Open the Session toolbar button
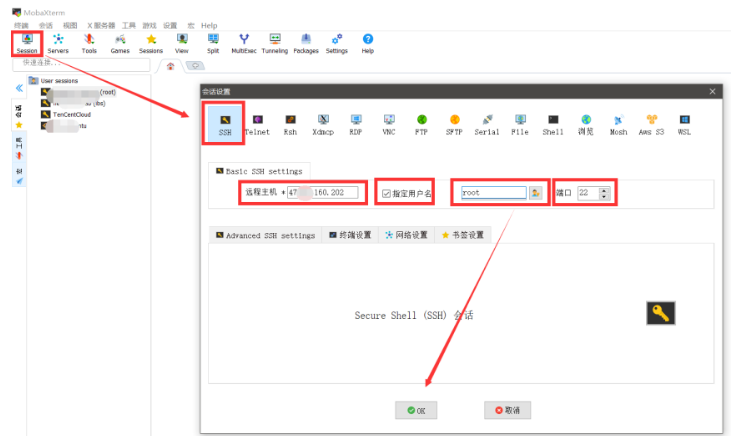 [x=27, y=44]
